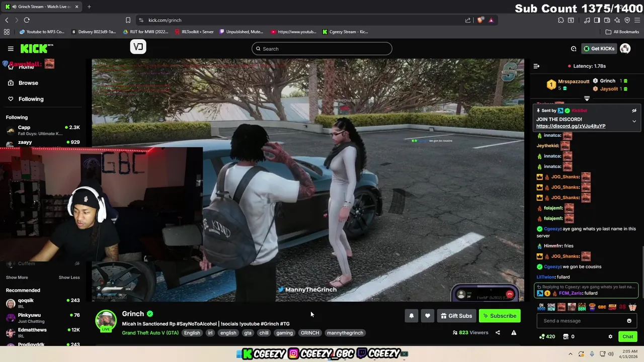Click the Gift Subs button
Image resolution: width=644 pixels, height=362 pixels.
(x=456, y=316)
